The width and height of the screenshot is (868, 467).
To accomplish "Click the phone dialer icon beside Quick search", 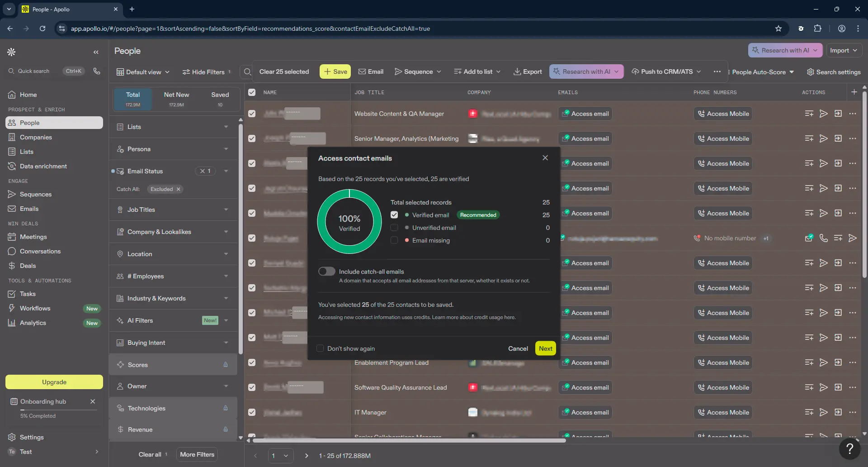I will [x=97, y=71].
